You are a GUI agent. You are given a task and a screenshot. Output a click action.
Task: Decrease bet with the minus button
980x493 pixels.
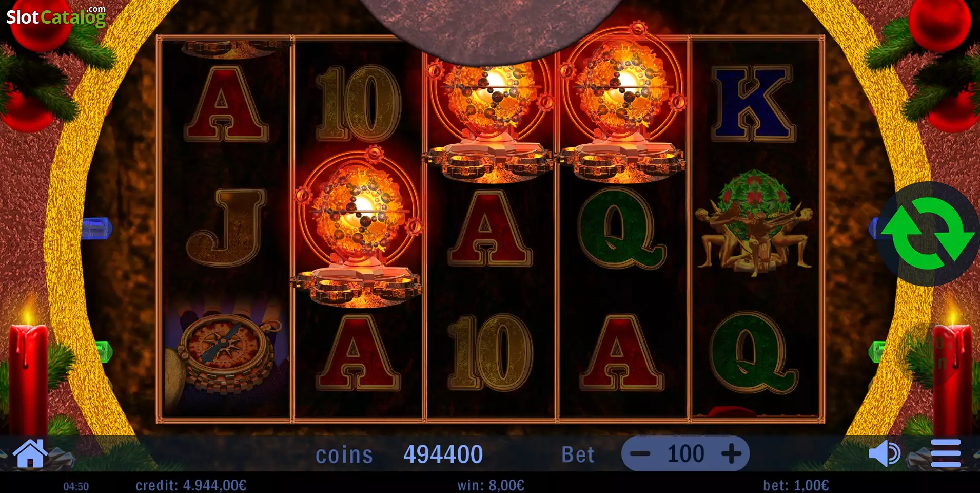pyautogui.click(x=640, y=454)
